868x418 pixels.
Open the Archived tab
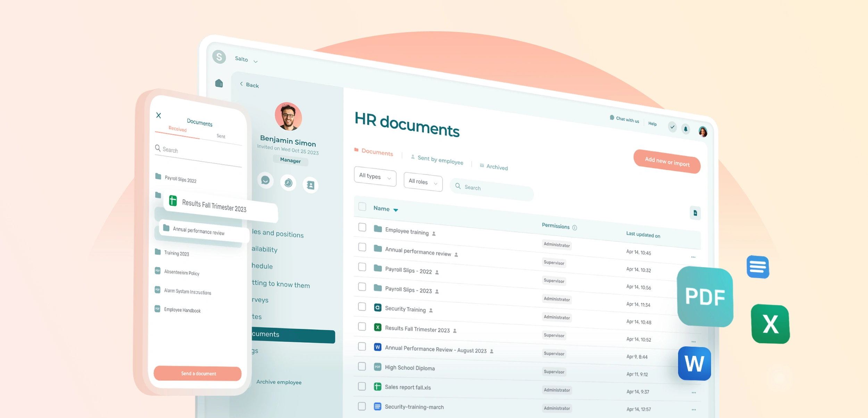point(496,167)
